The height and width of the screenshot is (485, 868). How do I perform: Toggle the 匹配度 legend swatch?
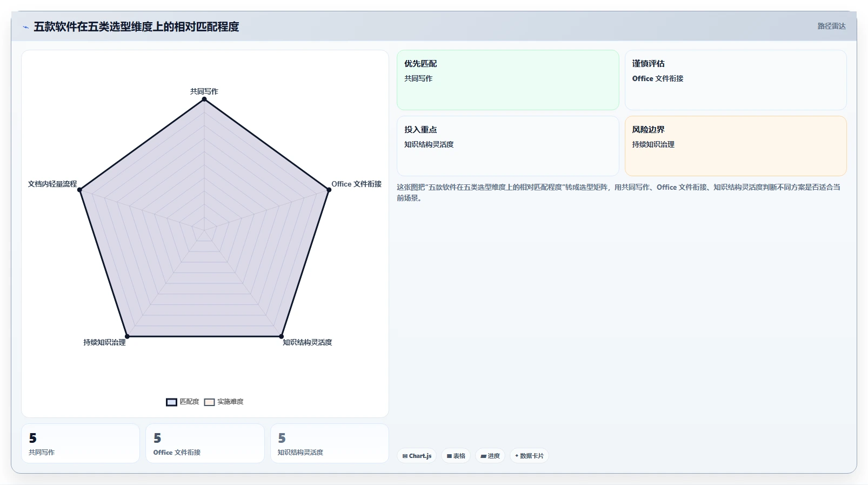[171, 402]
